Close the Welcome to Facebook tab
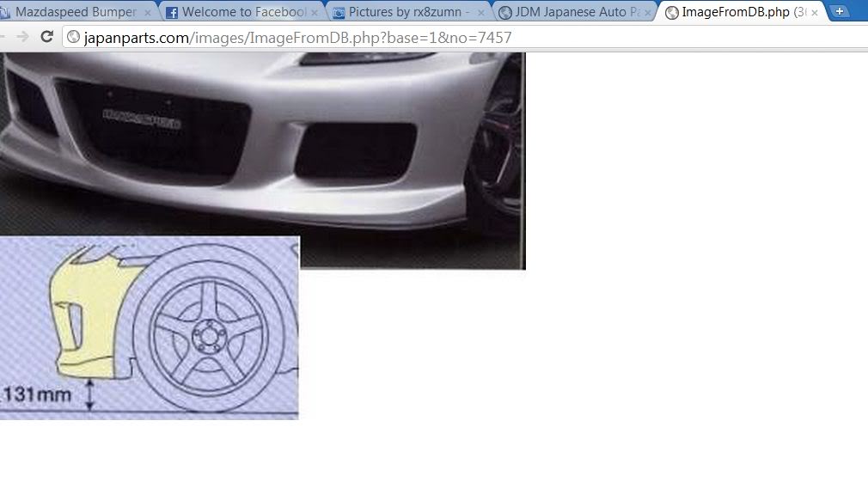Viewport: 868px width, 488px height. click(315, 12)
